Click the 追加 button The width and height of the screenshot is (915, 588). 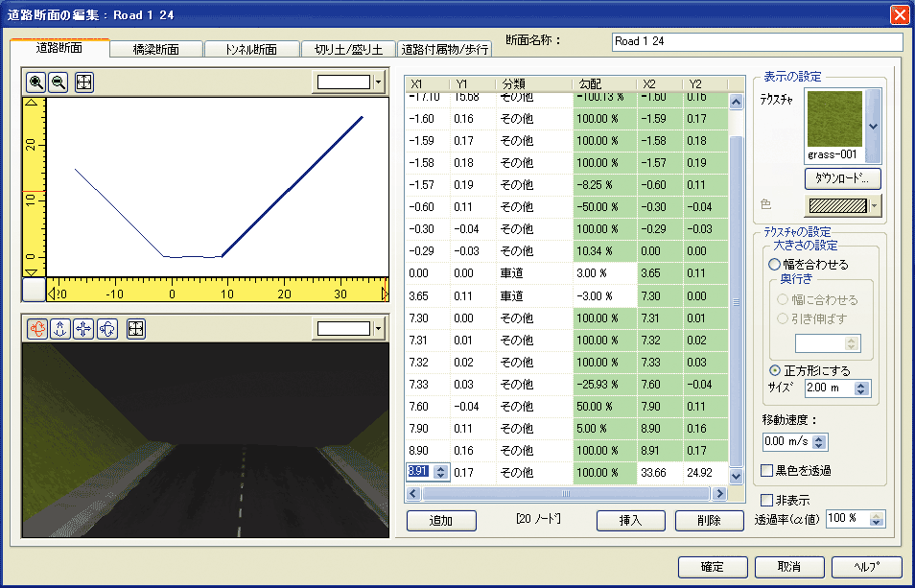441,520
